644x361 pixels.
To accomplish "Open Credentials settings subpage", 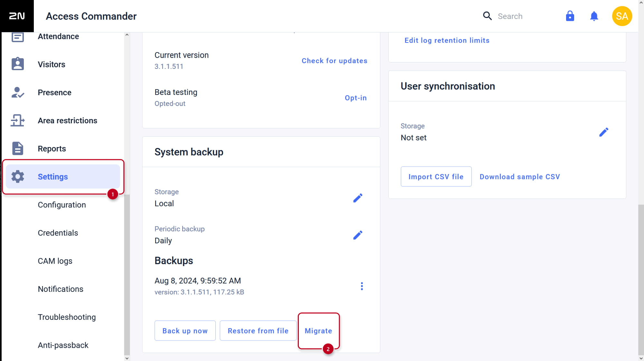I will [x=58, y=233].
